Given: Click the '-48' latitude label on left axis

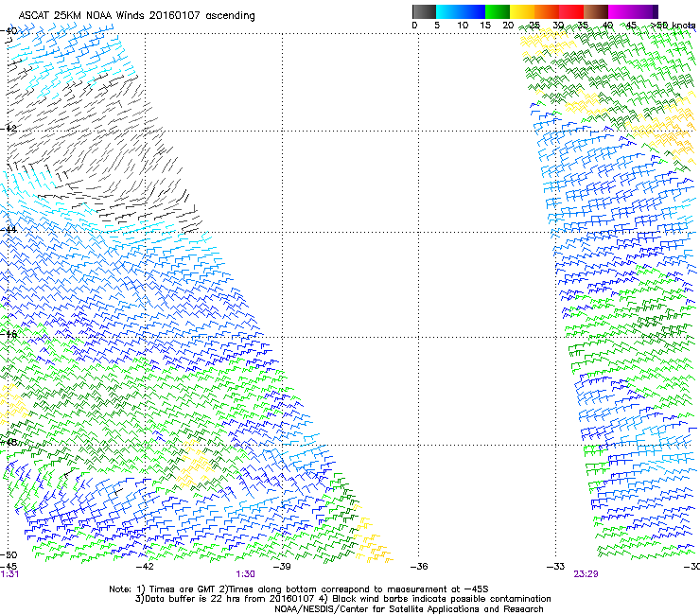Looking at the screenshot, I should click(x=9, y=442).
